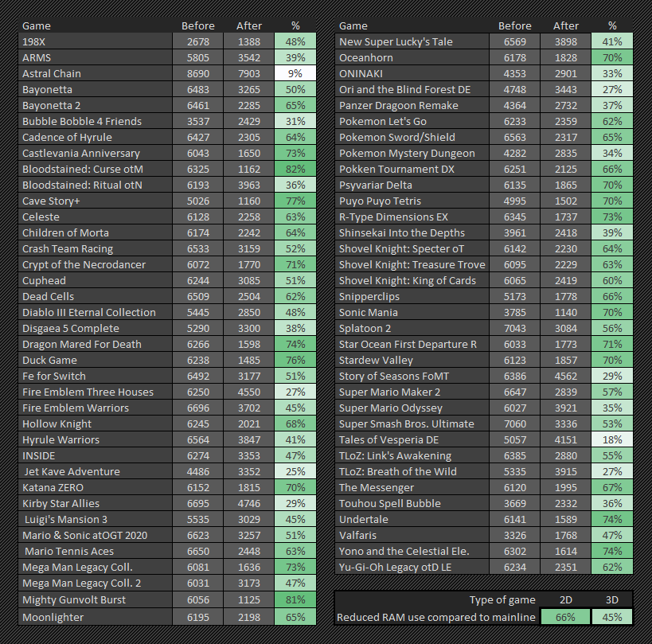Select the 3D column header
652x644 pixels.
tap(612, 600)
